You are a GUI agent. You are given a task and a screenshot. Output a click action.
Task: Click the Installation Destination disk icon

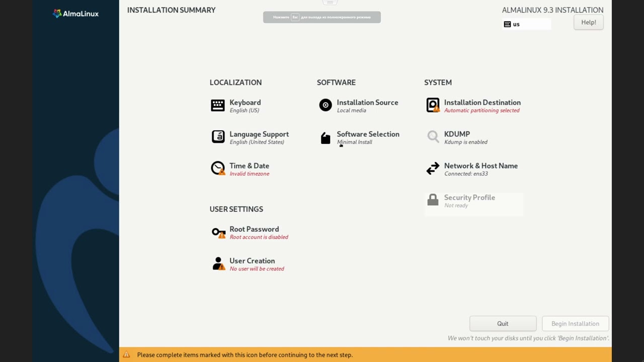[x=433, y=105]
